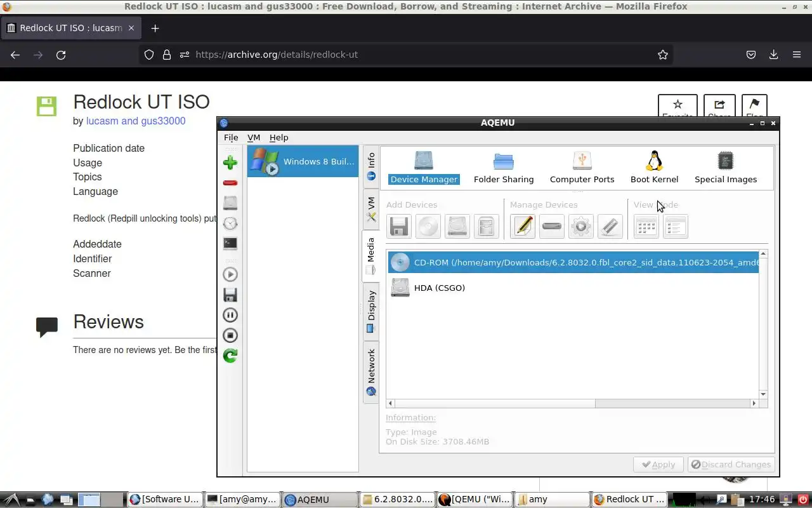This screenshot has width=812, height=508.
Task: Open Device Manager section
Action: (424, 168)
